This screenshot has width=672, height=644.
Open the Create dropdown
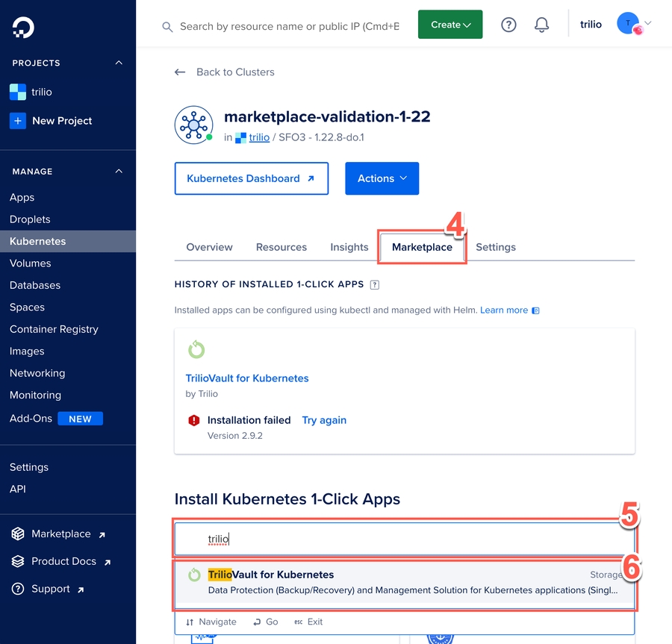pos(450,25)
